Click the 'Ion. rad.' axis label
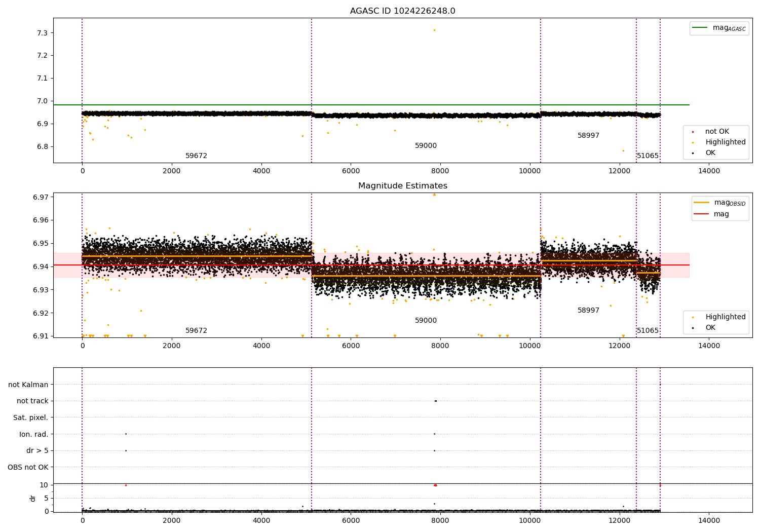Screen dimensions: 760x532 click(x=34, y=435)
